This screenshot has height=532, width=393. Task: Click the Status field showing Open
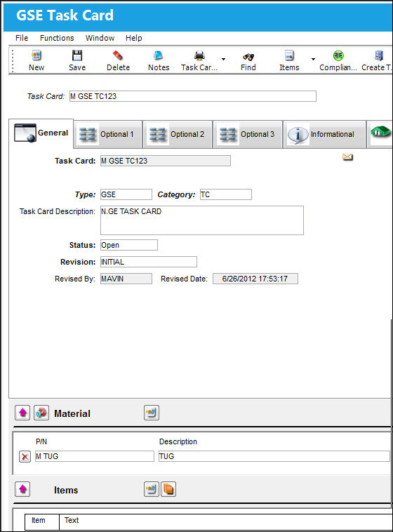(129, 245)
